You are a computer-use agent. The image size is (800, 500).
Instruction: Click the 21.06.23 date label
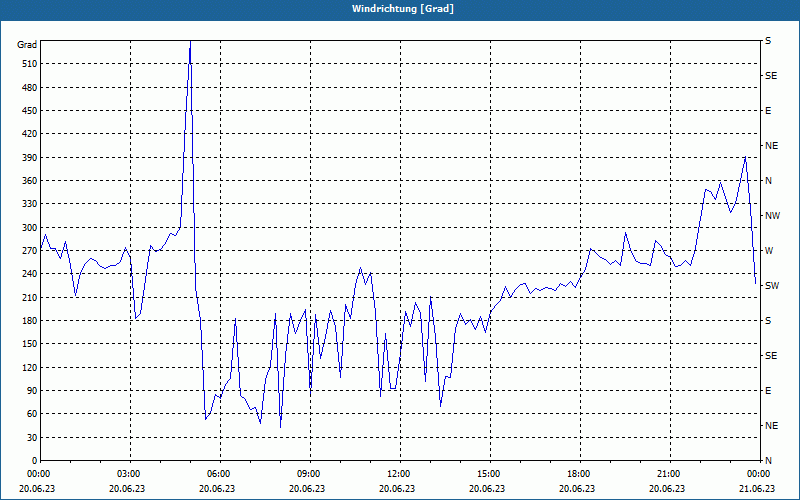[758, 489]
